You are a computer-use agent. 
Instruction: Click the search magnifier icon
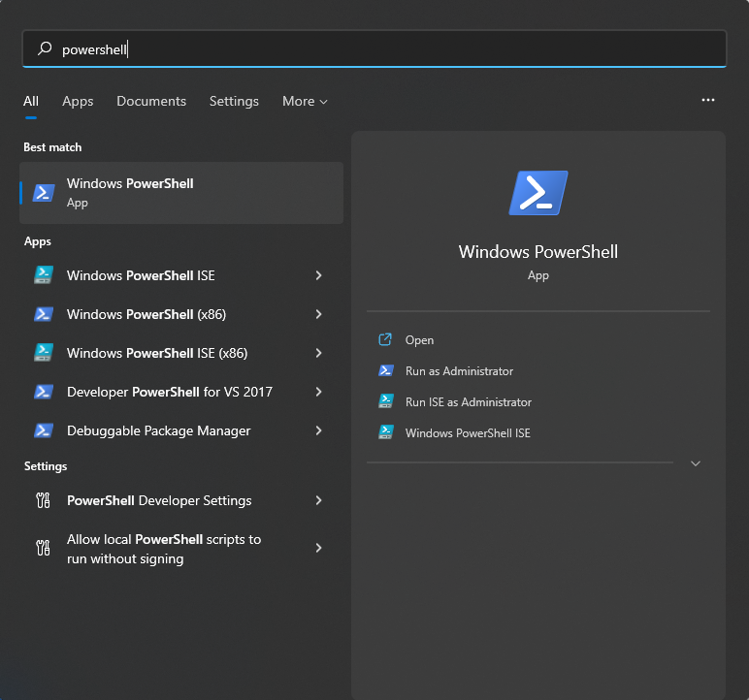tap(45, 48)
